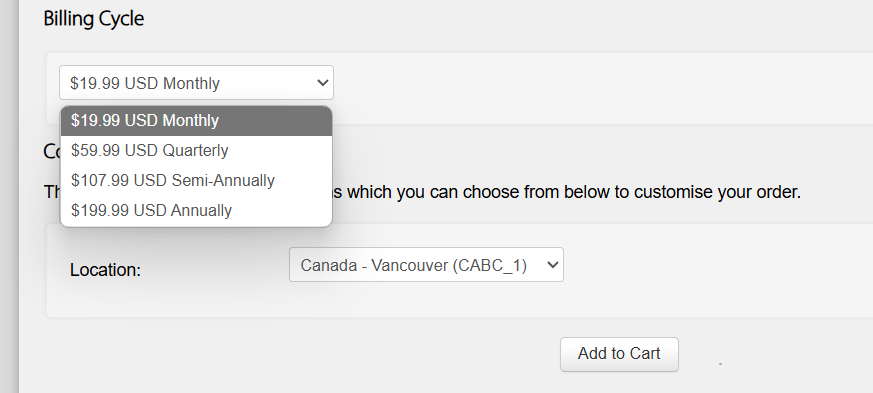Choose the $59.99 USD Quarterly option

[196, 151]
